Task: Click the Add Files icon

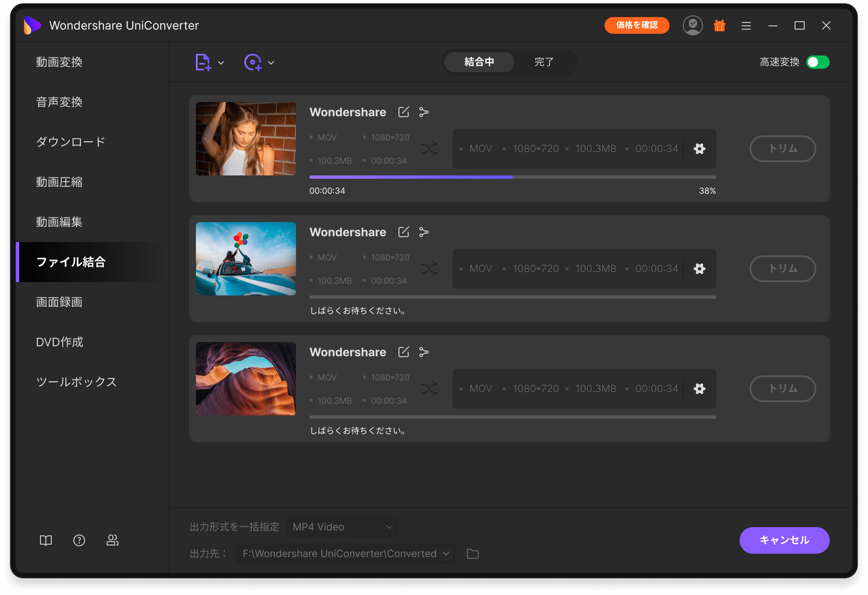Action: pos(203,62)
